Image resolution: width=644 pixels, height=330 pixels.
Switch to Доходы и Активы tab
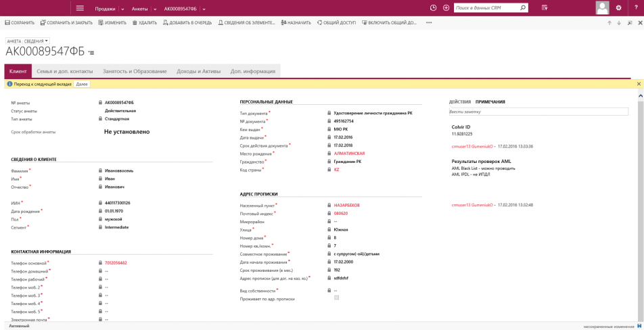(198, 71)
